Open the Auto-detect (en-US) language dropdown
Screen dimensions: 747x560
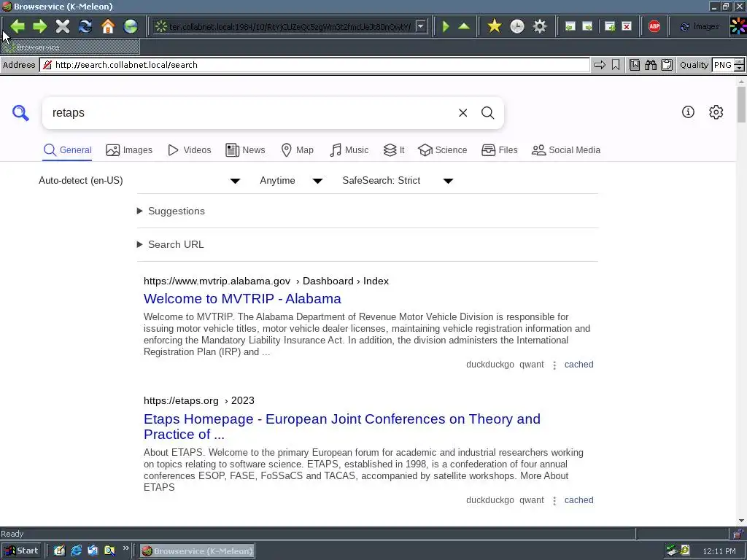pyautogui.click(x=139, y=181)
